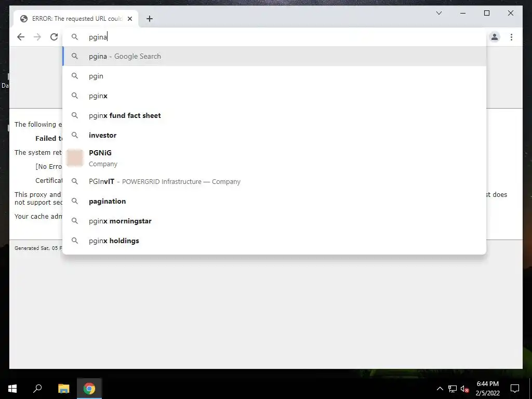532x399 pixels.
Task: Open the tab search chevron
Action: tap(438, 13)
